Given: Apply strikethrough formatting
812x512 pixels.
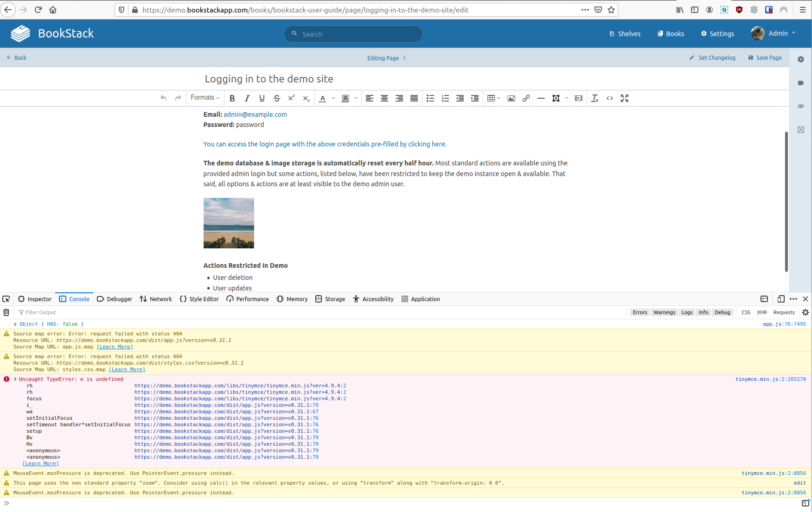Looking at the screenshot, I should click(276, 98).
